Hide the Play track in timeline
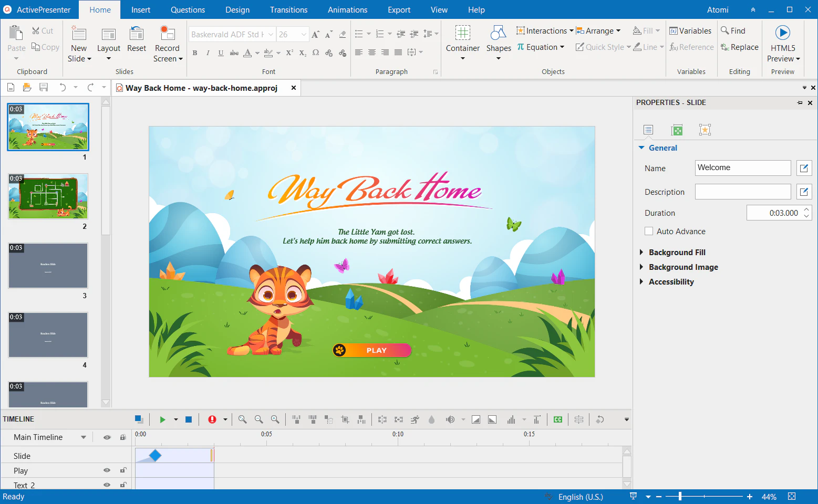The height and width of the screenshot is (504, 818). 107,470
